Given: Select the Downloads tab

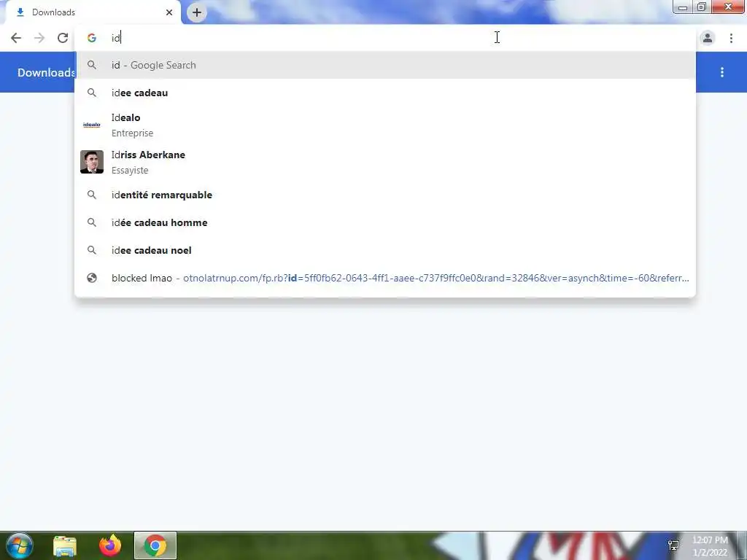Looking at the screenshot, I should tap(93, 12).
